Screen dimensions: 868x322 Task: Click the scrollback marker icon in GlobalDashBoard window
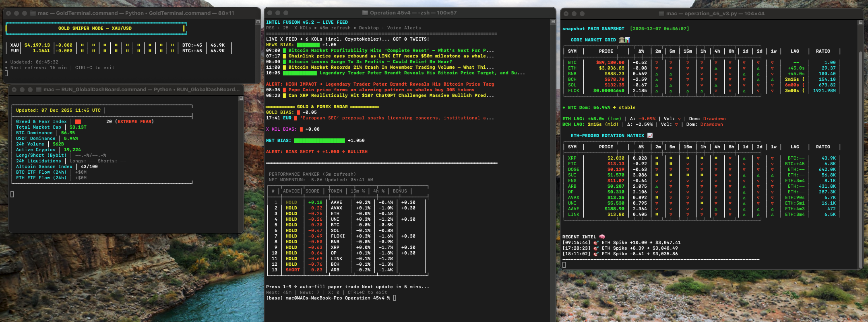(x=241, y=98)
